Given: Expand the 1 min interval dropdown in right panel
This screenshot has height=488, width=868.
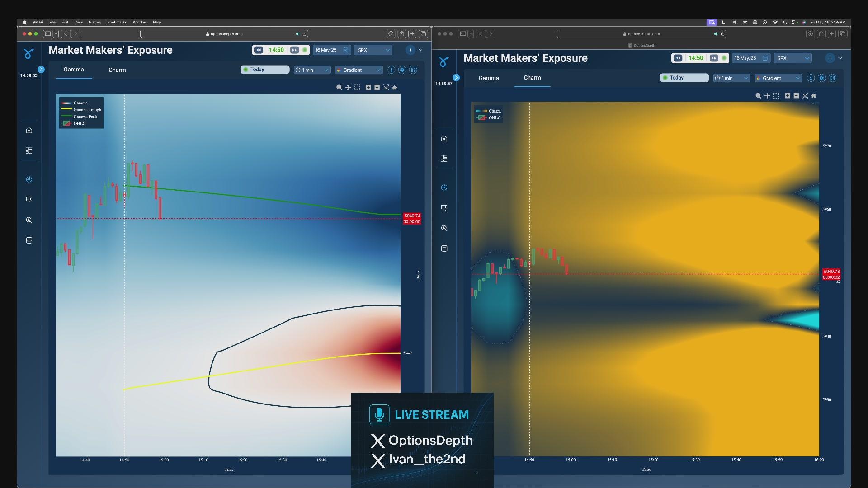Looking at the screenshot, I should tap(731, 78).
